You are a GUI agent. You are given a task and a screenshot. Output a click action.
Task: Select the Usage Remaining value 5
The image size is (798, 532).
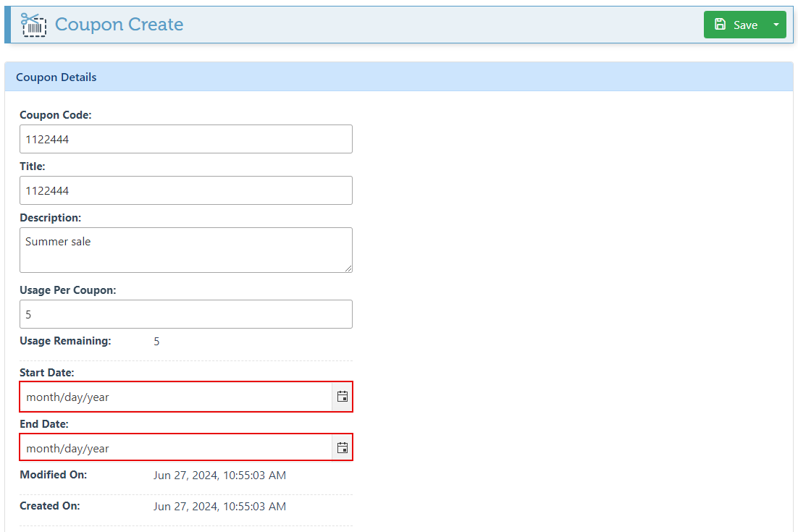pyautogui.click(x=157, y=341)
